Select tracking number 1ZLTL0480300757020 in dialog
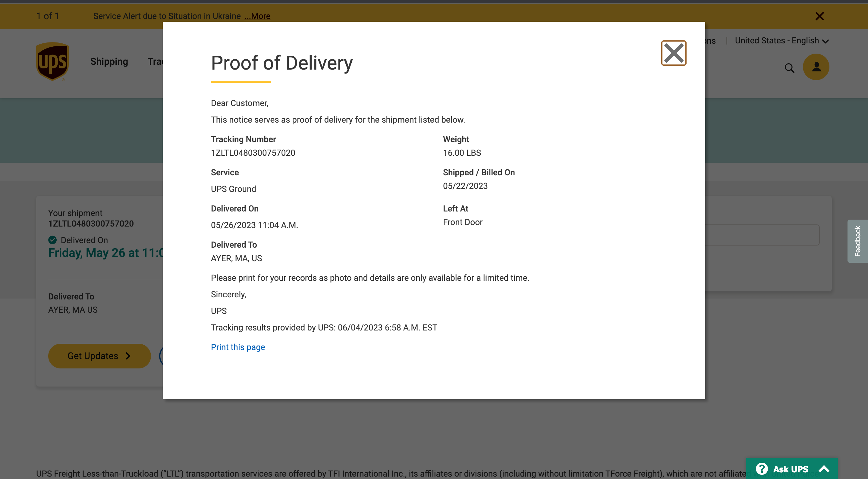868x479 pixels. [253, 153]
